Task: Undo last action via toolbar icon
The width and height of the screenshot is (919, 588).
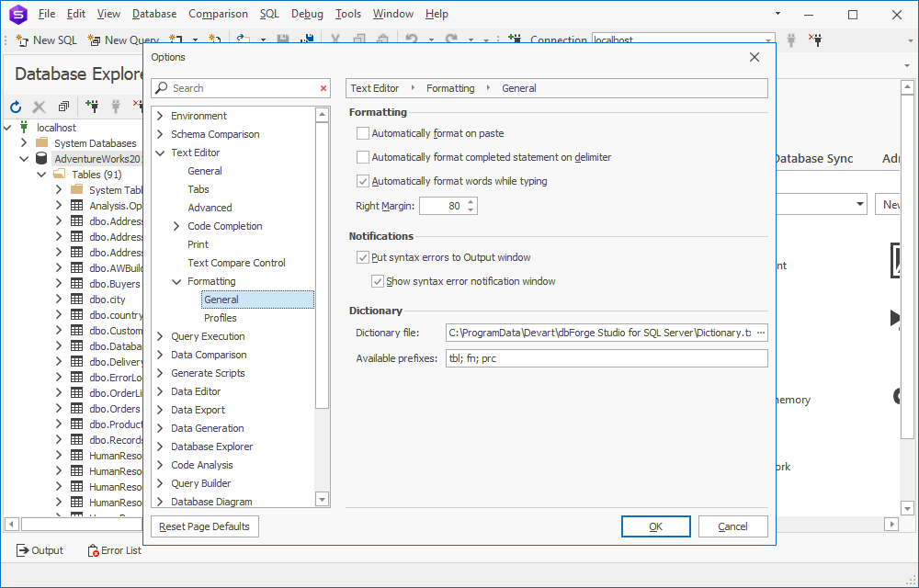Action: (x=414, y=39)
